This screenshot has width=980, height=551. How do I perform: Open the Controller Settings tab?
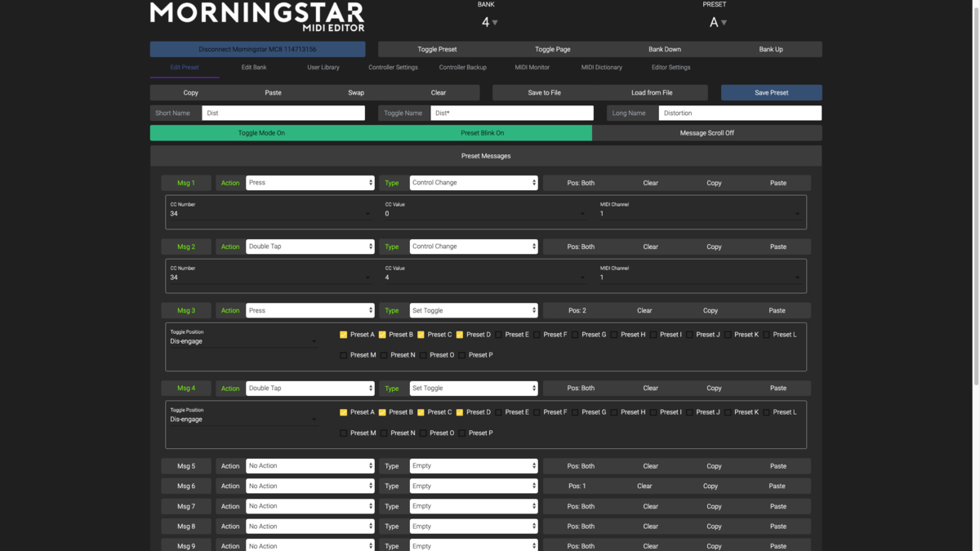393,68
